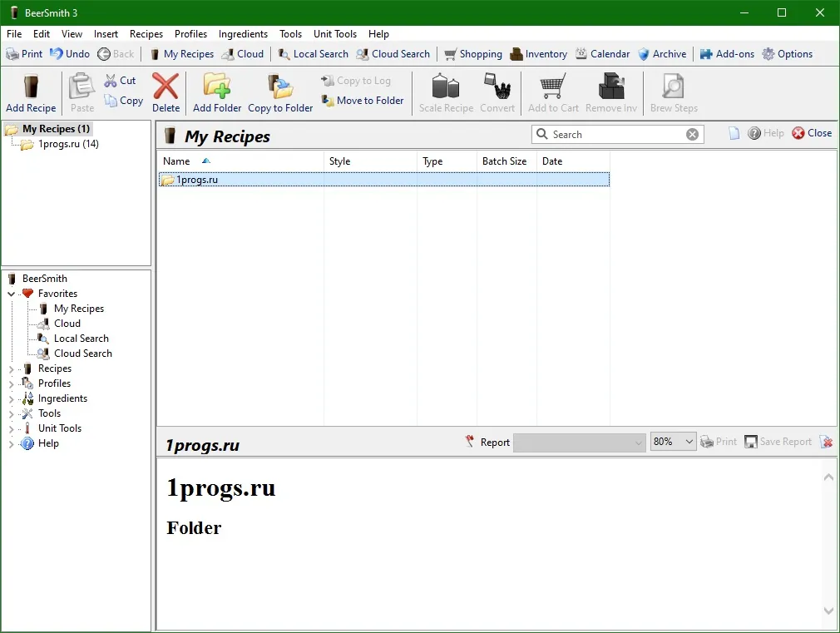840x633 pixels.
Task: Click Move to Folder in the ribbon
Action: coord(363,100)
